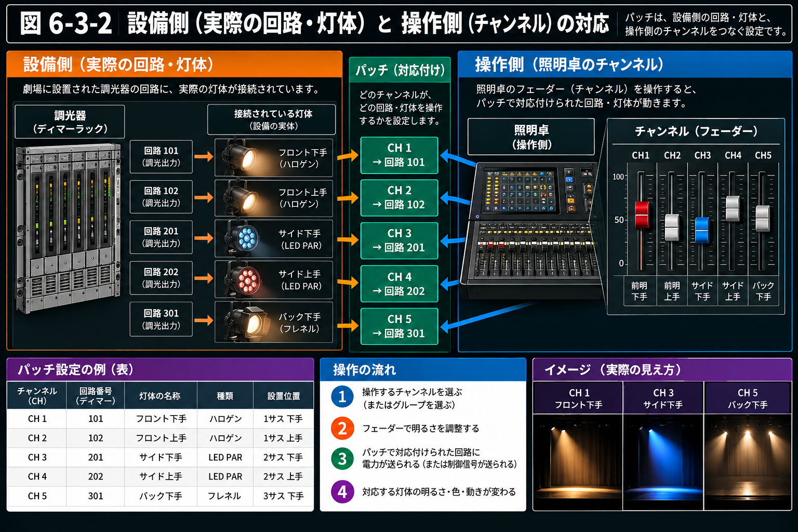Select the 回路 101 (調光出力) box
The width and height of the screenshot is (798, 532).
click(x=161, y=156)
